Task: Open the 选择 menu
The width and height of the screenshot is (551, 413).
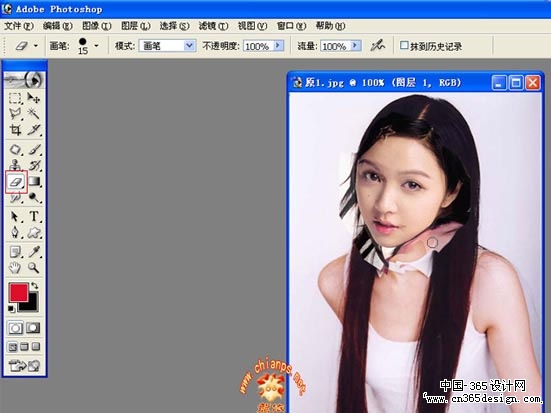Action: point(174,26)
